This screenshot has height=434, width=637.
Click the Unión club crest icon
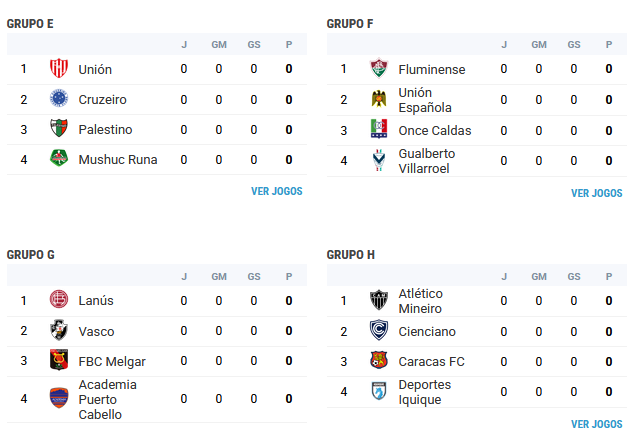pyautogui.click(x=58, y=69)
